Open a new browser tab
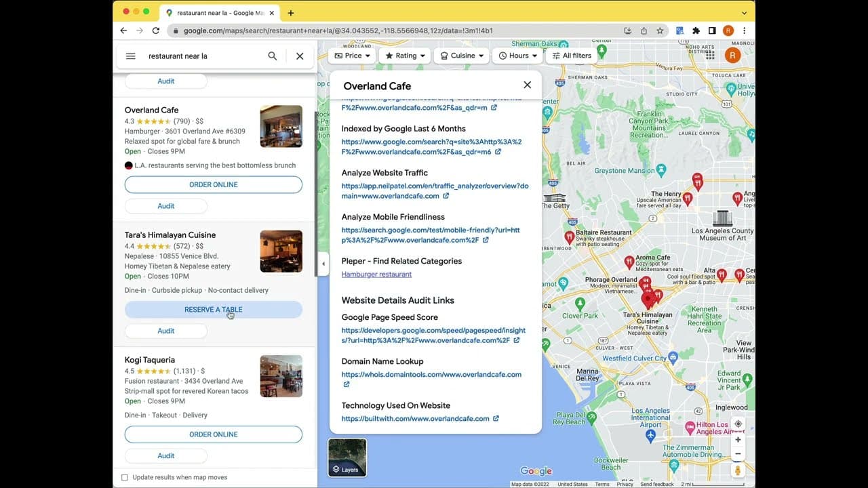This screenshot has width=868, height=488. click(291, 13)
